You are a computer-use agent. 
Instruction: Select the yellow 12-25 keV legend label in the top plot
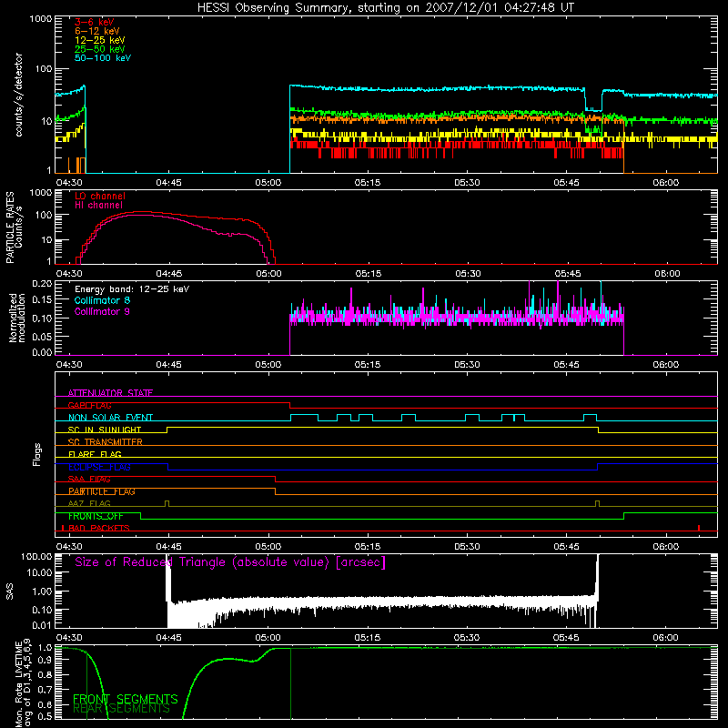(x=100, y=40)
